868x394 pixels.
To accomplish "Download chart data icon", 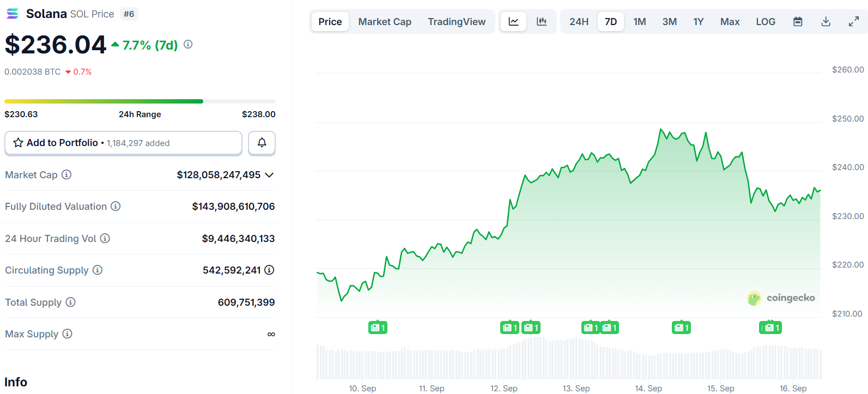I will (x=826, y=22).
